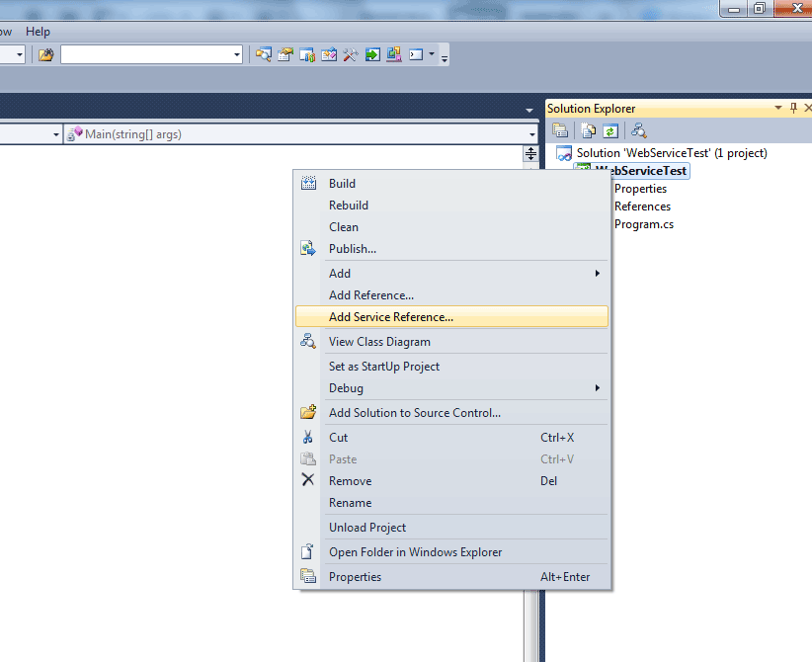This screenshot has width=812, height=662.
Task: Click the folder search icon beside find box
Action: click(46, 54)
